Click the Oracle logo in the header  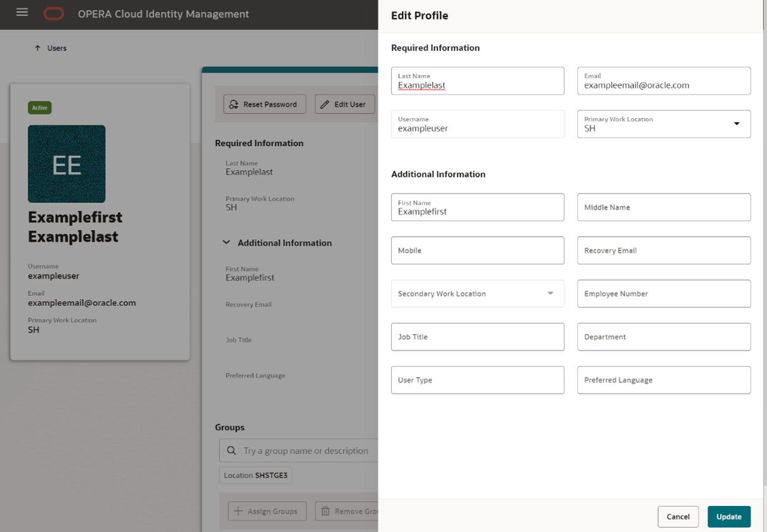(53, 12)
